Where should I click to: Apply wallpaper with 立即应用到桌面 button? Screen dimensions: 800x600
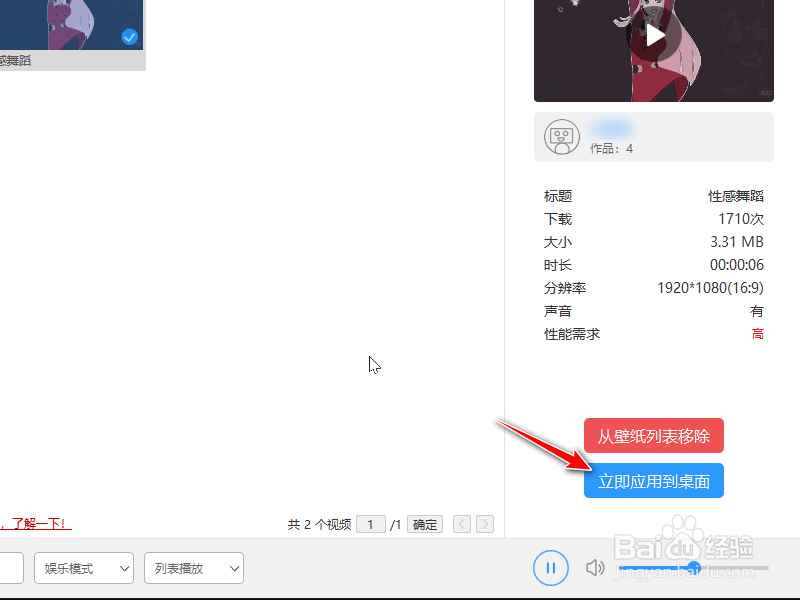654,481
